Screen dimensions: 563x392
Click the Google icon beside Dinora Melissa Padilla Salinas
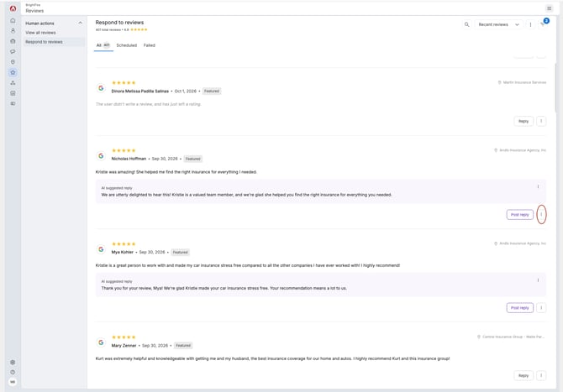click(x=101, y=88)
